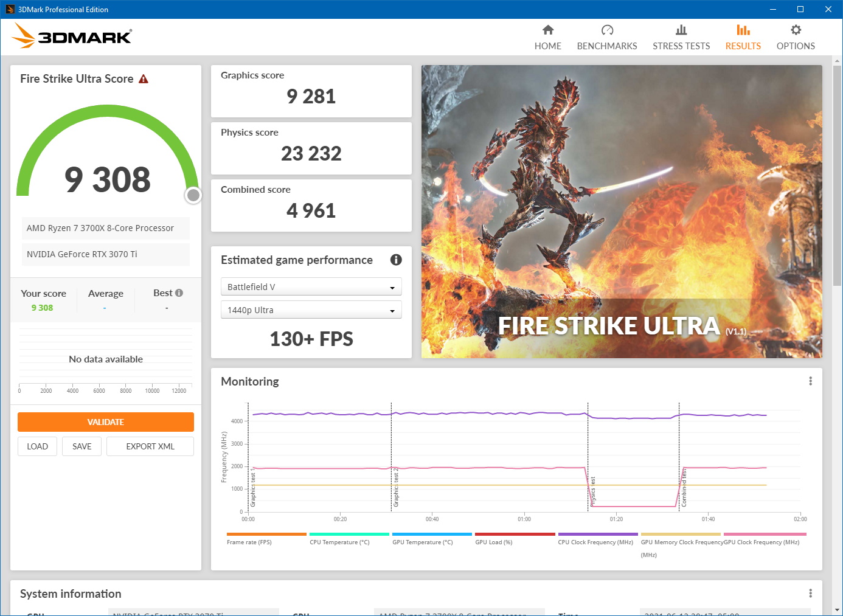Click the Home icon in navigation
This screenshot has width=843, height=616.
pyautogui.click(x=548, y=30)
